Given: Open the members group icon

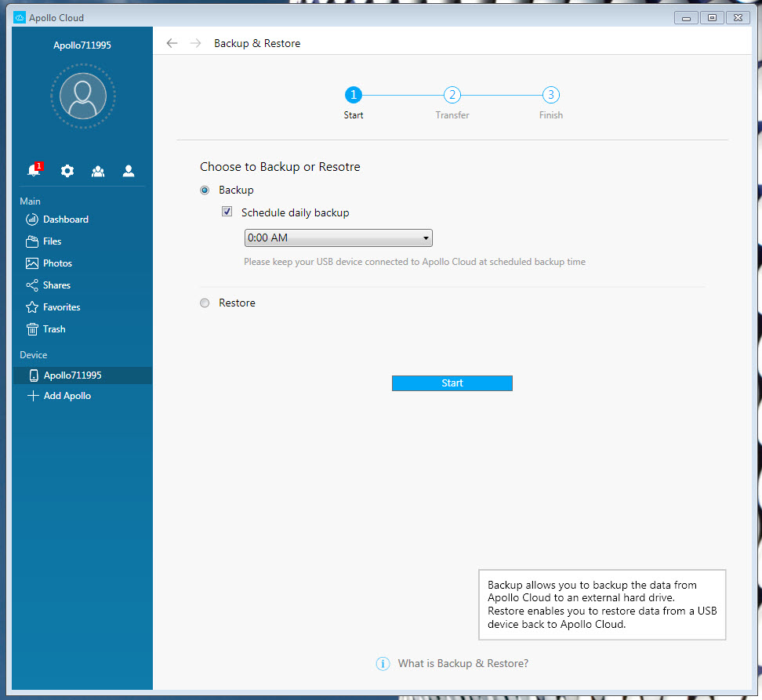Looking at the screenshot, I should click(x=98, y=171).
